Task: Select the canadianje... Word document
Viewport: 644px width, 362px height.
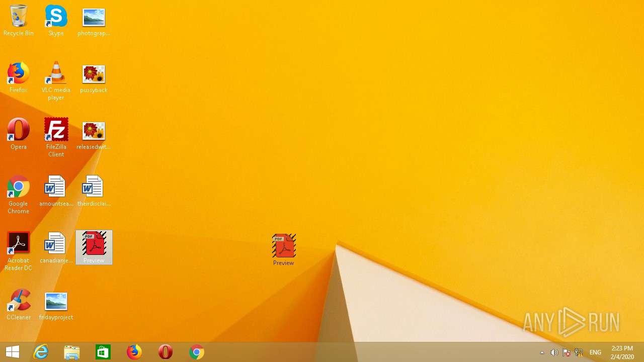Action: [x=56, y=247]
